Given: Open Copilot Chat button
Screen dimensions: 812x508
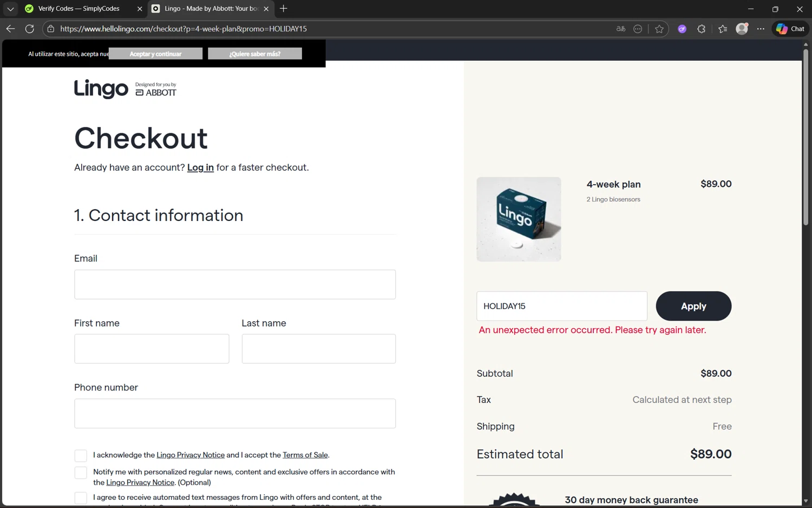Looking at the screenshot, I should tap(790, 29).
